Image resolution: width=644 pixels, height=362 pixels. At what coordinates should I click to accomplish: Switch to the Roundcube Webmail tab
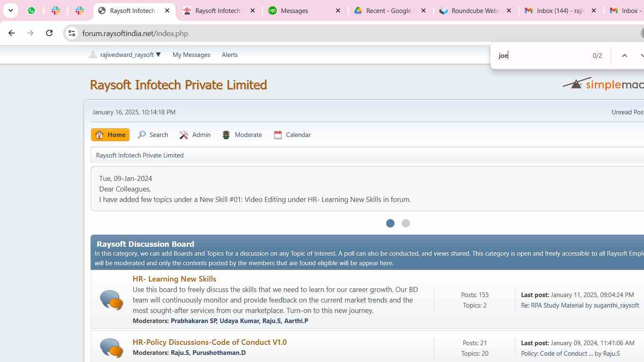[x=469, y=10]
